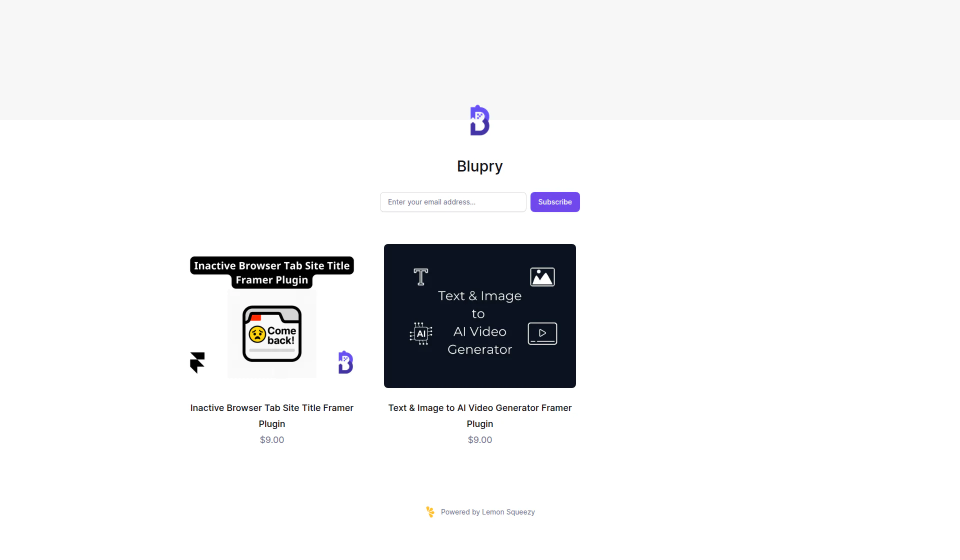Viewport: 960px width, 560px height.
Task: Click the Subscribe button
Action: point(555,202)
